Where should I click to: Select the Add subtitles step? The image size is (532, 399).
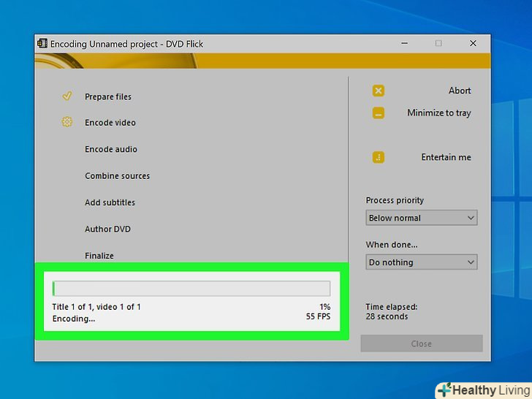[x=110, y=202]
